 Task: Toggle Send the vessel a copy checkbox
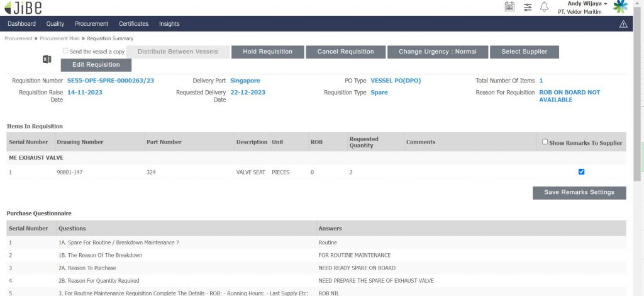coord(65,51)
